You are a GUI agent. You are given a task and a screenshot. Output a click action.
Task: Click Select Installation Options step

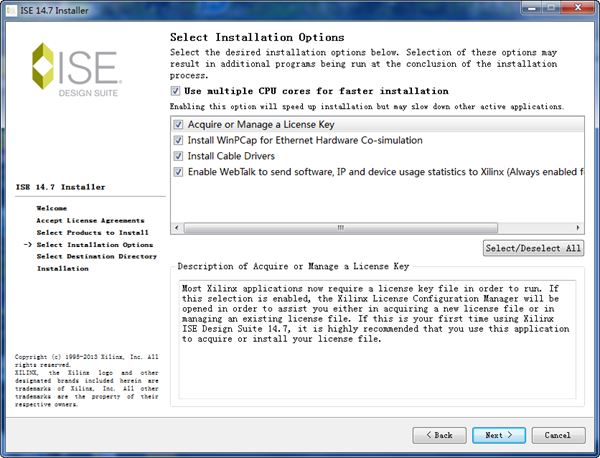click(x=95, y=245)
